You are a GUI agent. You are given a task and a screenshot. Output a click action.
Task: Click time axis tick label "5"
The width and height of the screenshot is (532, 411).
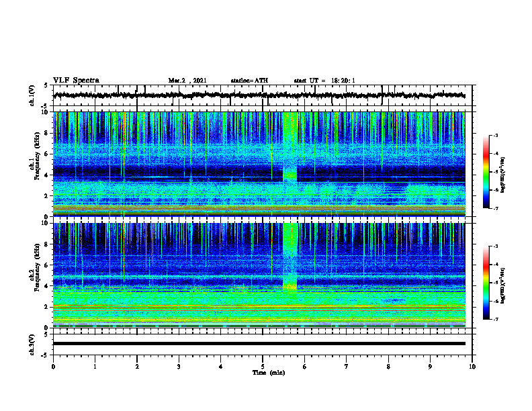pyautogui.click(x=263, y=367)
